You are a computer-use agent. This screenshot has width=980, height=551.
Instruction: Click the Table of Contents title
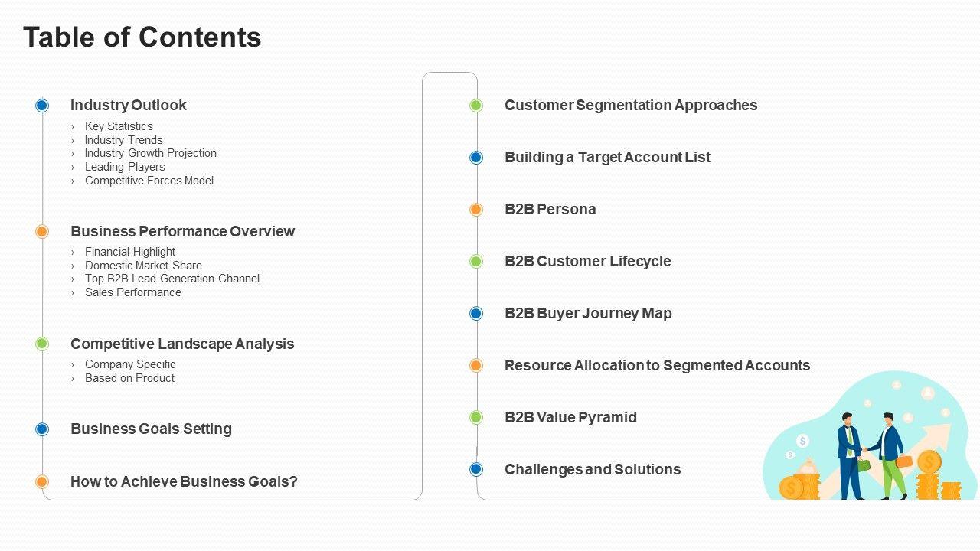[142, 37]
